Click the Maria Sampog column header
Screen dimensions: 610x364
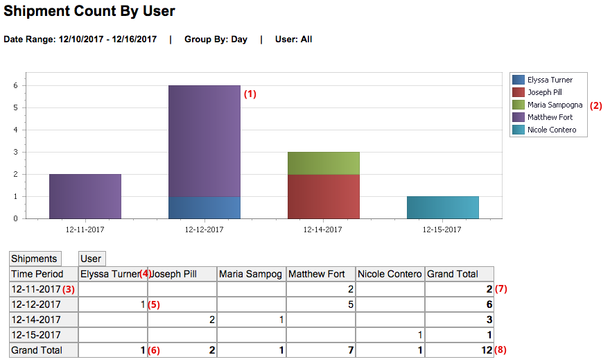(252, 274)
